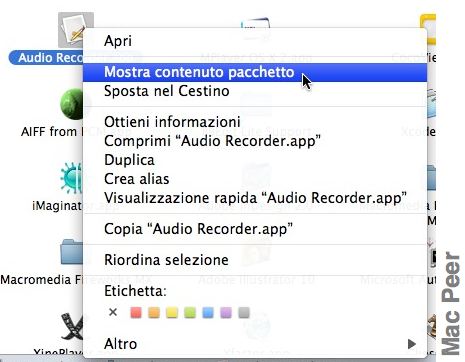Viewport: 465px width, 362px height.
Task: Apply the orange label color
Action: coord(154,313)
